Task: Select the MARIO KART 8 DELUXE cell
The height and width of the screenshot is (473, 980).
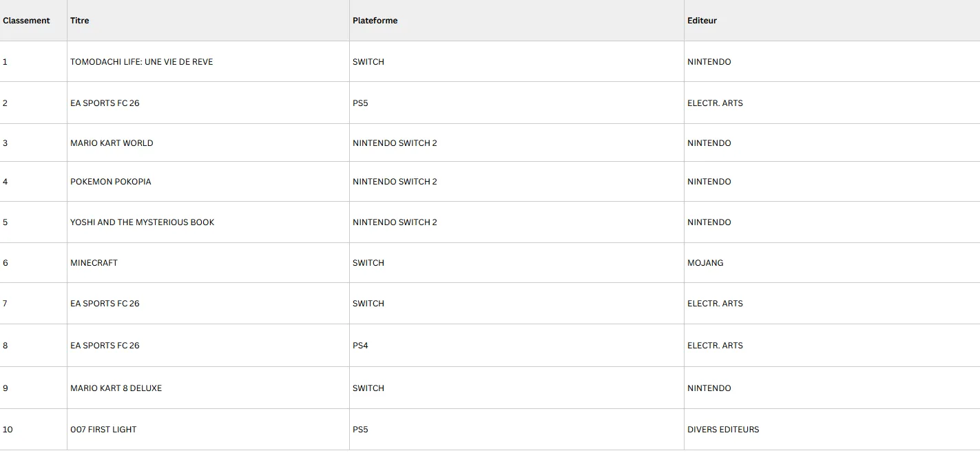Action: point(208,388)
